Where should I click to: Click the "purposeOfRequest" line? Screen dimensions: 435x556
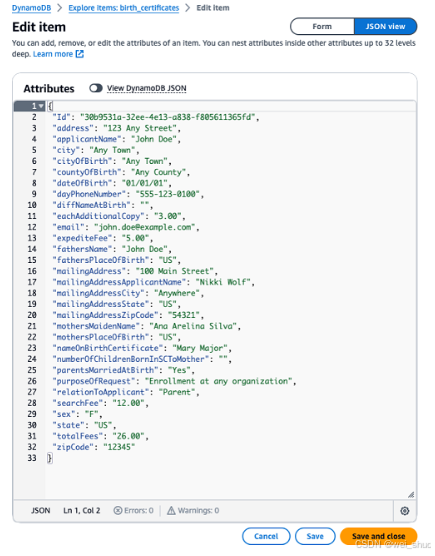[174, 381]
